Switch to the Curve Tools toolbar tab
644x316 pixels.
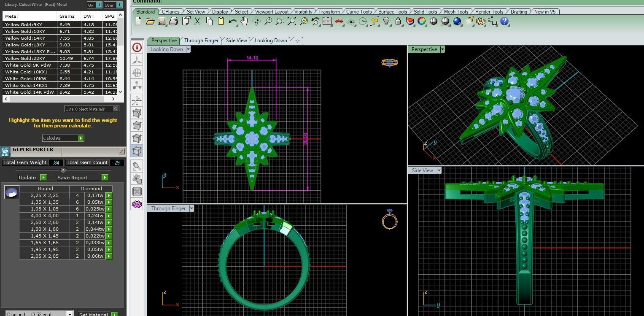tap(359, 12)
